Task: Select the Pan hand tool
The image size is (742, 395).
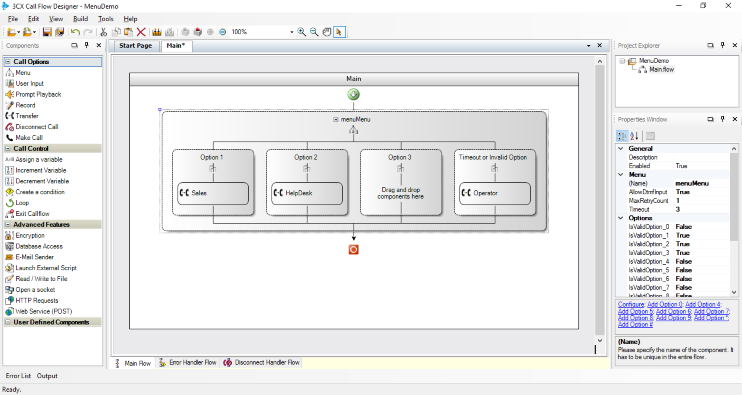Action: 327,32
